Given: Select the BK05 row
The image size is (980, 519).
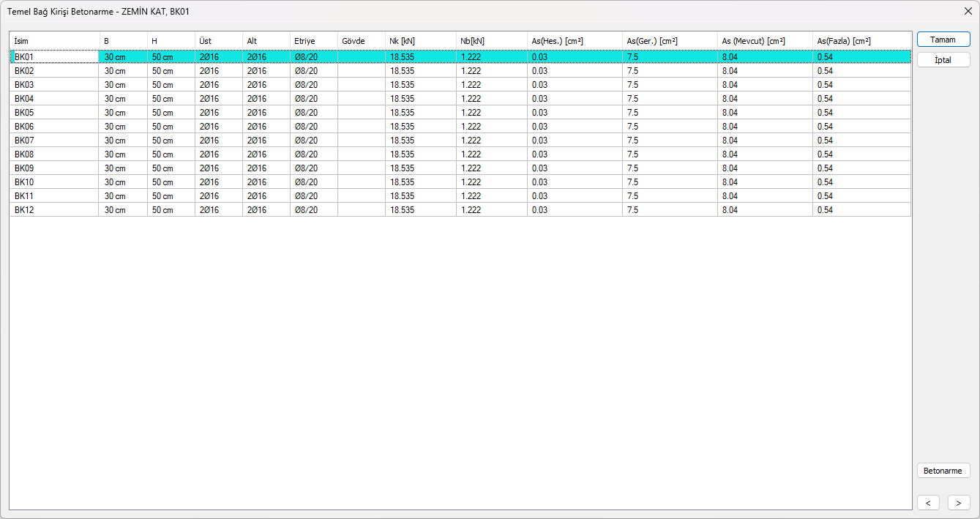Looking at the screenshot, I should [54, 113].
